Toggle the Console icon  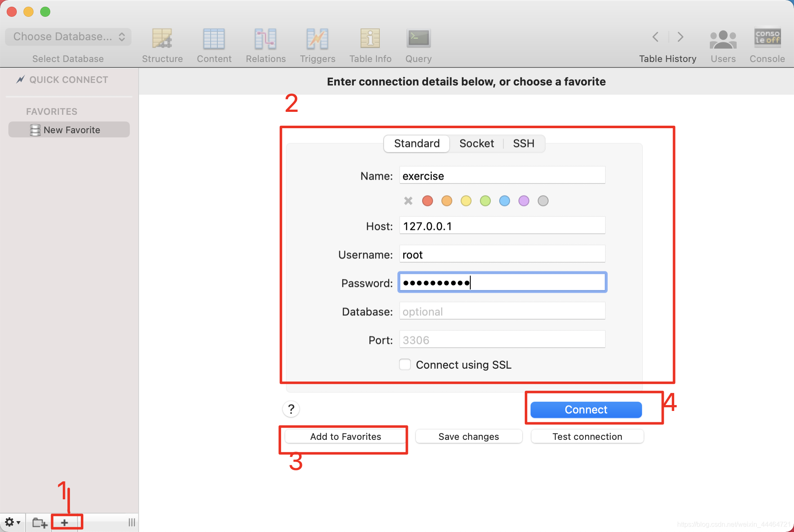767,38
